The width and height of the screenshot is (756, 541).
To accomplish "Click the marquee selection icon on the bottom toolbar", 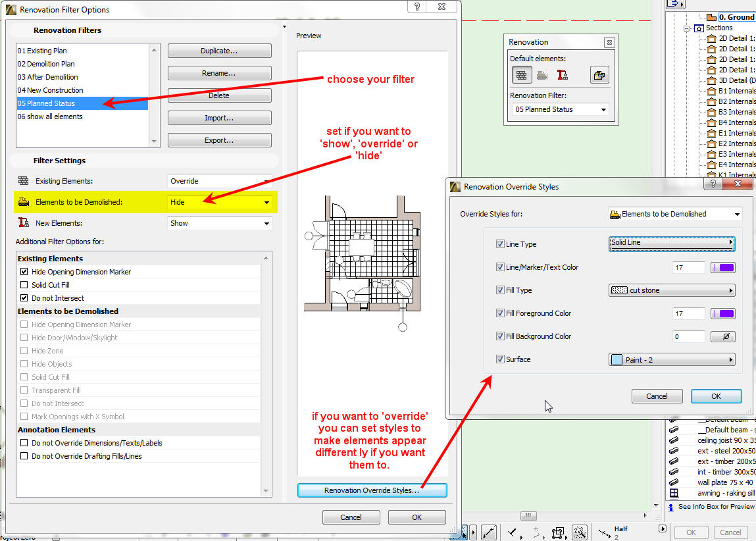I will (559, 533).
